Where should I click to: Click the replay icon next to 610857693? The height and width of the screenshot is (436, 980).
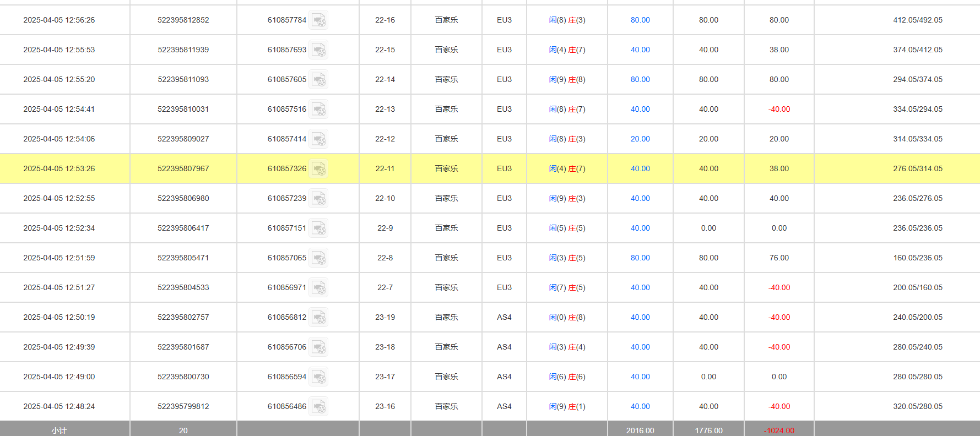click(x=318, y=50)
